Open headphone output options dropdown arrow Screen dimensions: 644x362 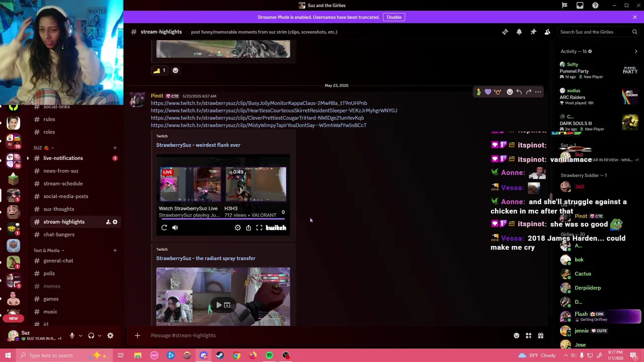[x=99, y=335]
